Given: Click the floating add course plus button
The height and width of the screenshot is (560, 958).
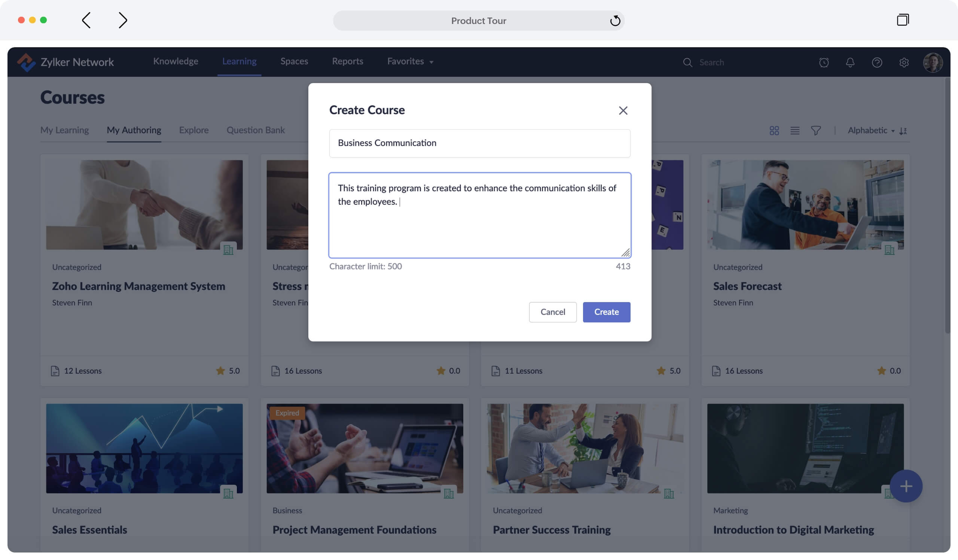Looking at the screenshot, I should [x=906, y=486].
